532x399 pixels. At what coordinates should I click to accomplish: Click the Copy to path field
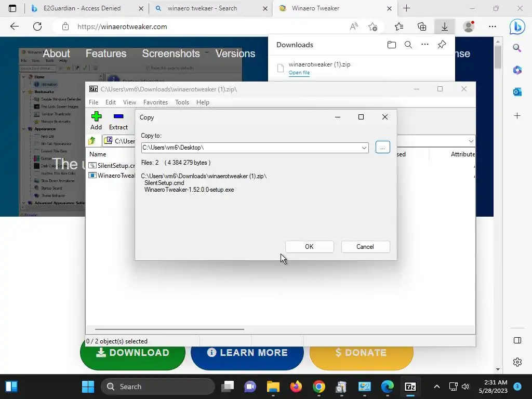(x=251, y=148)
